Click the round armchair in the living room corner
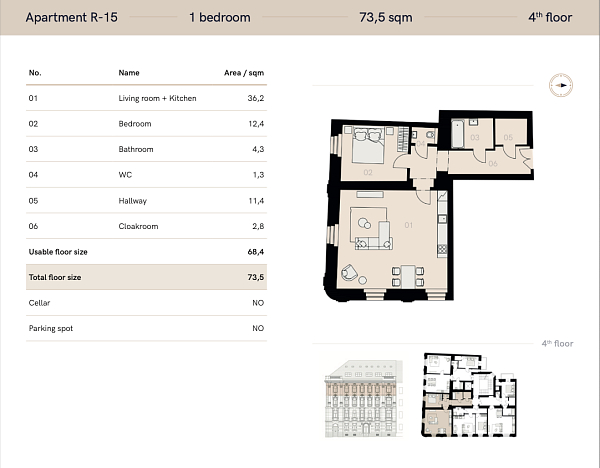600x468 pixels. [350, 271]
